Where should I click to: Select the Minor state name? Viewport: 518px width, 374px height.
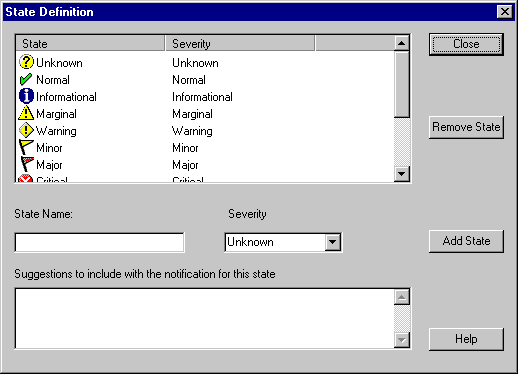click(x=49, y=148)
